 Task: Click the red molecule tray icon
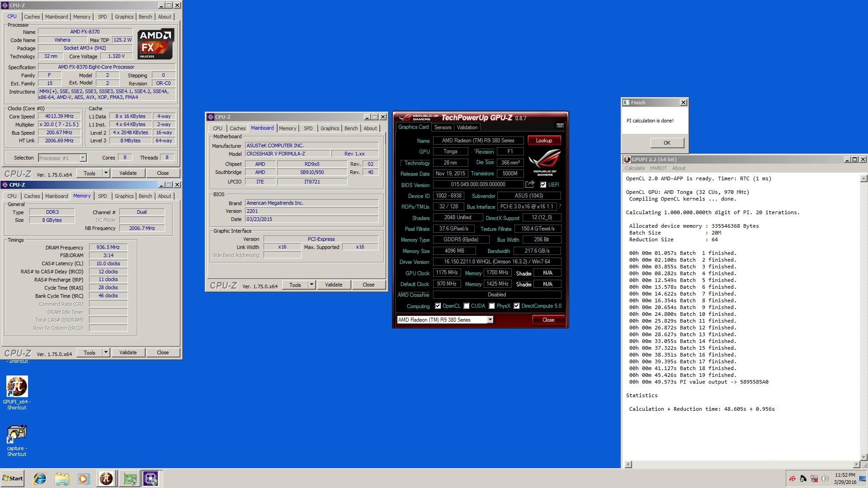coord(792,479)
